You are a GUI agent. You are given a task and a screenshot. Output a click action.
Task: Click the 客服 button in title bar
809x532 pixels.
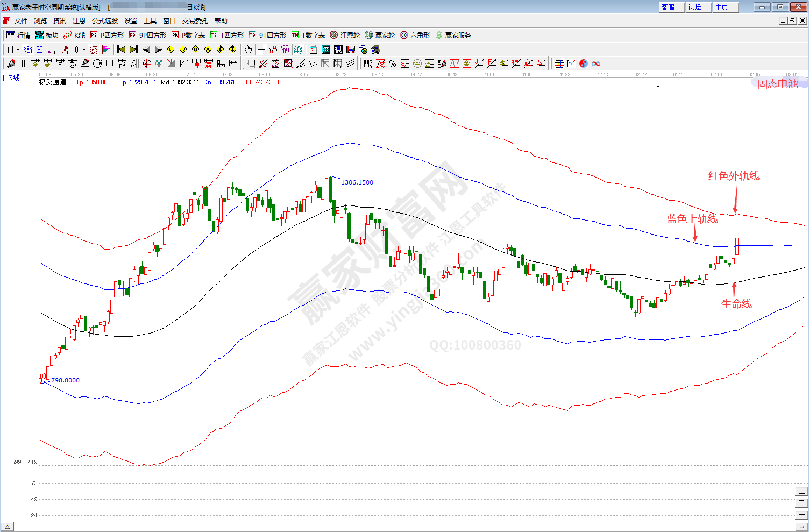pos(668,7)
